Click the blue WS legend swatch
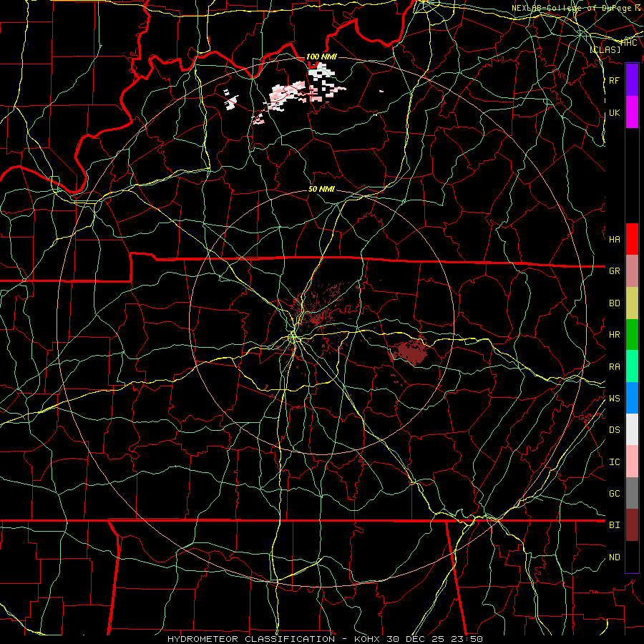The height and width of the screenshot is (644, 644). coord(632,398)
